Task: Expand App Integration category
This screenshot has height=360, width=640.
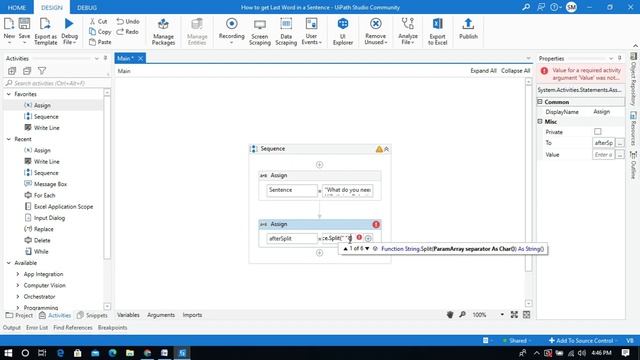Action: (x=18, y=274)
